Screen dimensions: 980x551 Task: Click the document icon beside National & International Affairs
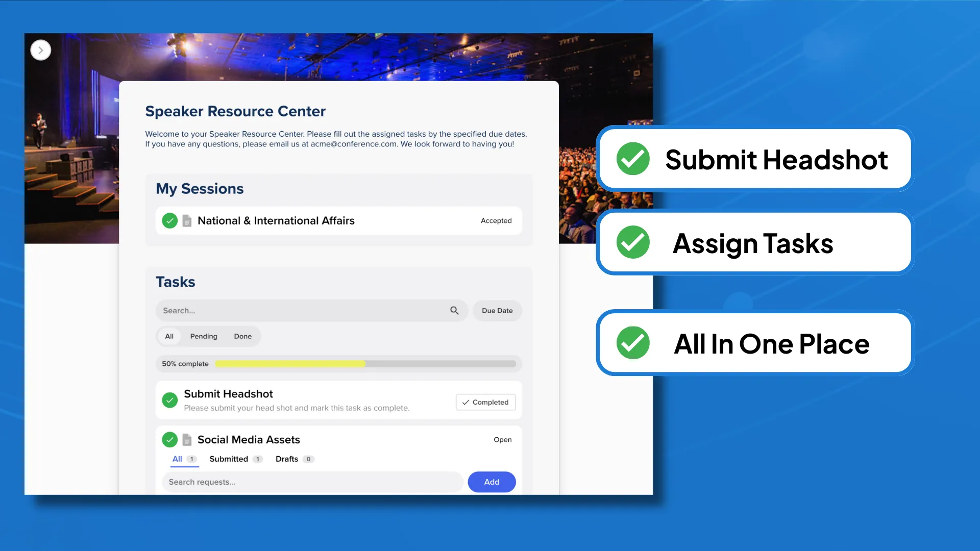[x=187, y=220]
